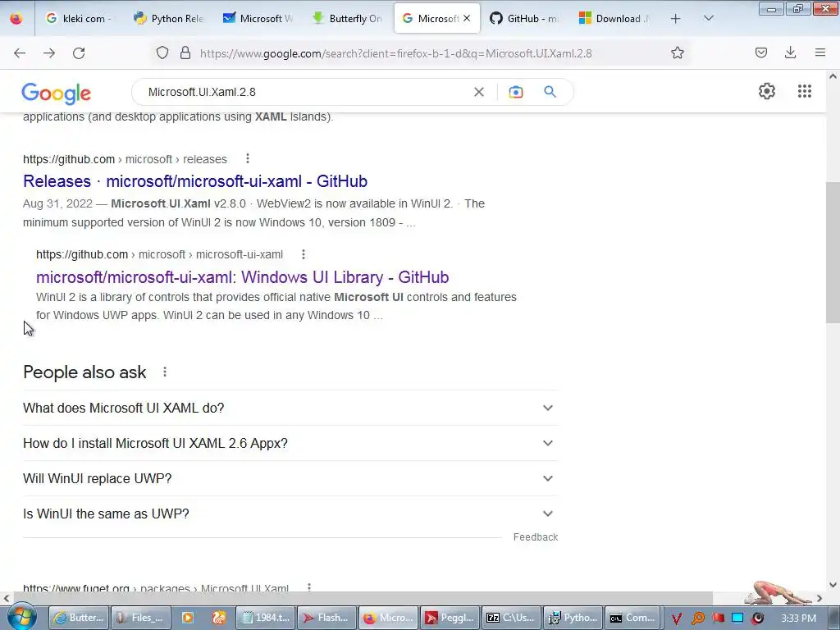Open more options for fuget.org result

coord(309,587)
